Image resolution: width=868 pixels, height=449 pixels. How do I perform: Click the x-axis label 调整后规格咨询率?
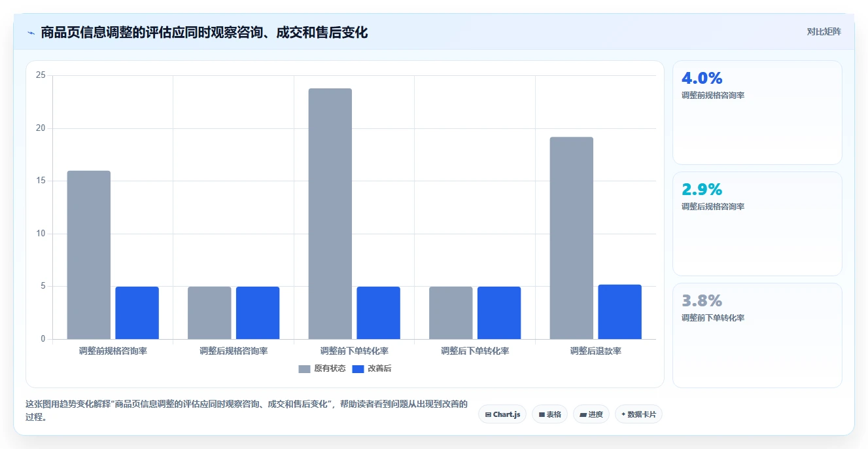[234, 351]
